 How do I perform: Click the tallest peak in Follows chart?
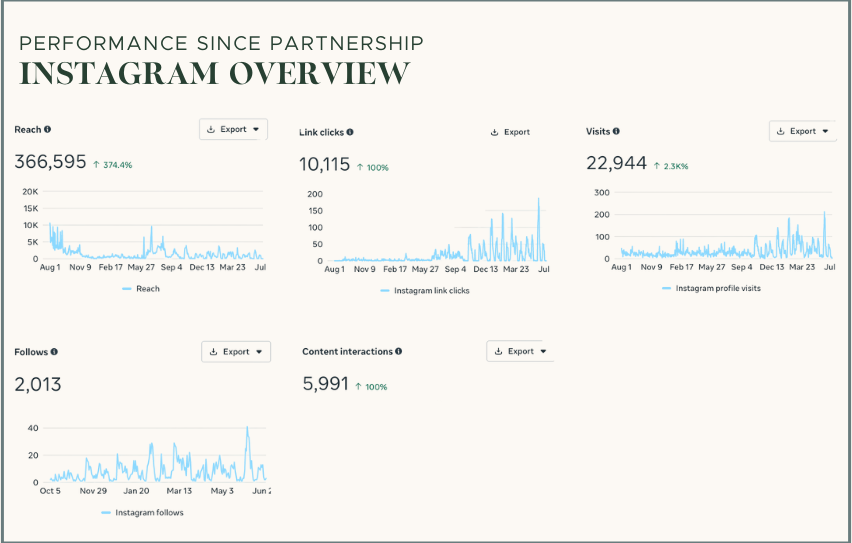247,428
